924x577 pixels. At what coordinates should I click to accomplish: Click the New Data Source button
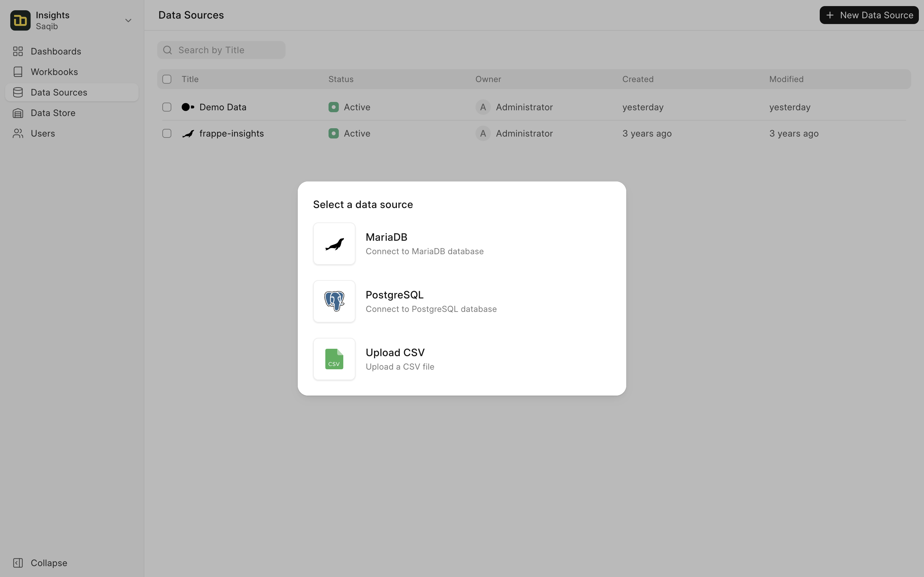(869, 15)
